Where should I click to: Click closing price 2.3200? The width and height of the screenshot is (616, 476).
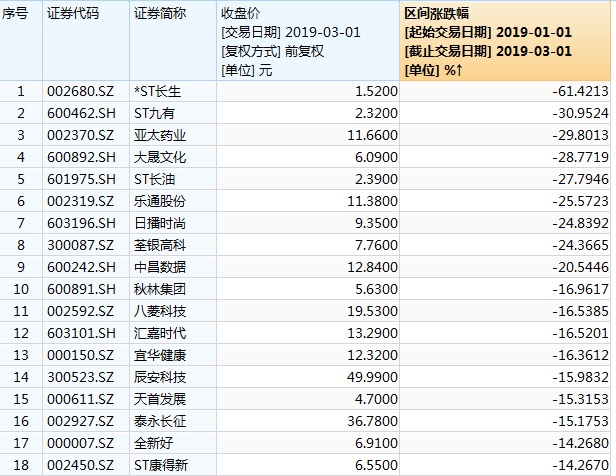click(308, 114)
